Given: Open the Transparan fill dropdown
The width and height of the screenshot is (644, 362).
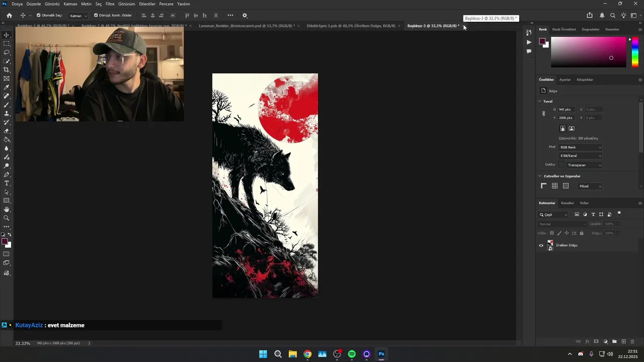Looking at the screenshot, I should click(x=584, y=165).
